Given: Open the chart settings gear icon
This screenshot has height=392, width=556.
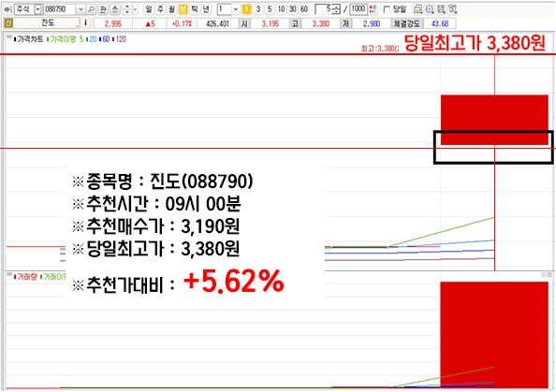Looking at the screenshot, I should coord(430,9).
